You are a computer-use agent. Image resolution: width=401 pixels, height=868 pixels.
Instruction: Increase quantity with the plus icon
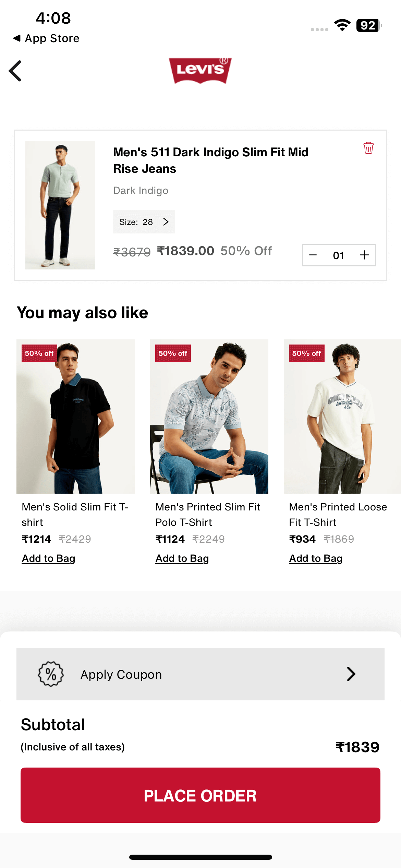coord(364,255)
